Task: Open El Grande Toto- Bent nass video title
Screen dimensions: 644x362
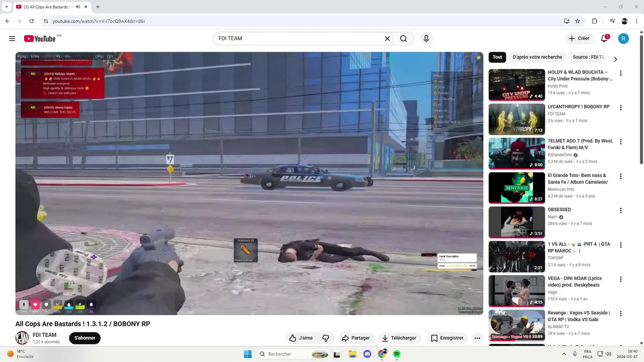Action: point(578,179)
